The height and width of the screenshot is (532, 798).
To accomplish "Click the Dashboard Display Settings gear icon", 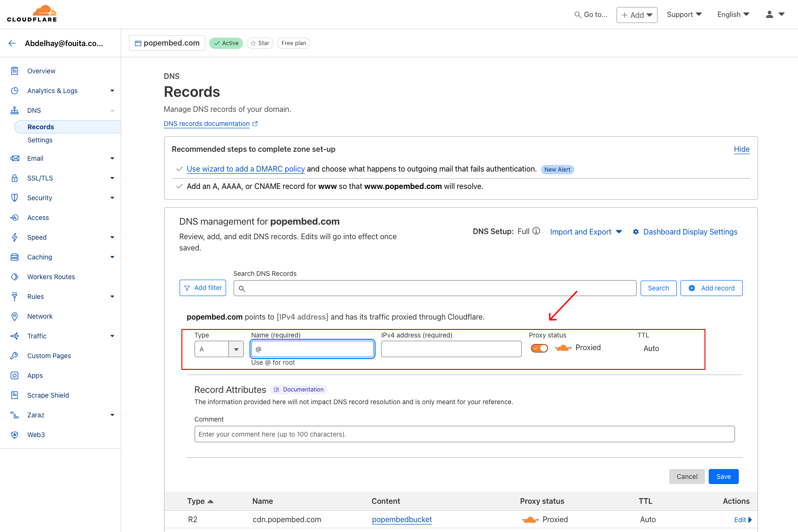I will coord(636,232).
